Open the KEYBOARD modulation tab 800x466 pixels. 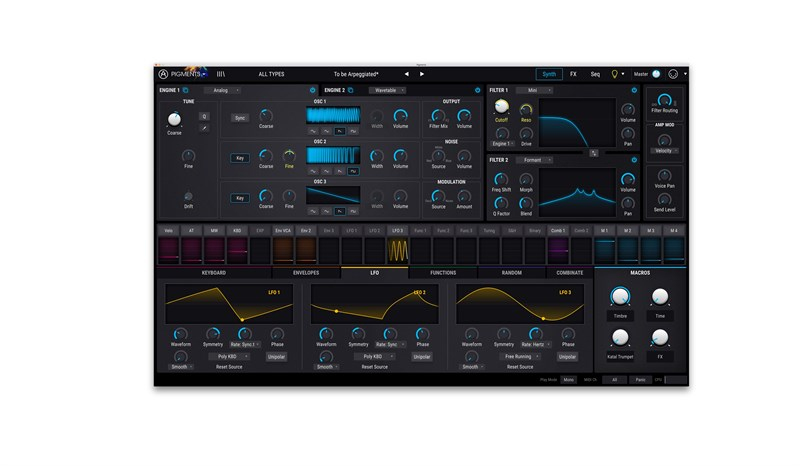214,273
